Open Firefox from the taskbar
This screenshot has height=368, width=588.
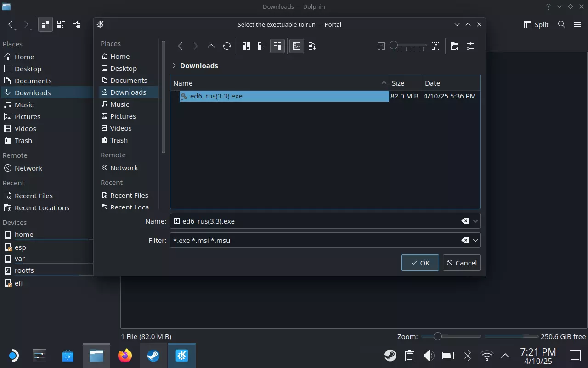point(124,356)
